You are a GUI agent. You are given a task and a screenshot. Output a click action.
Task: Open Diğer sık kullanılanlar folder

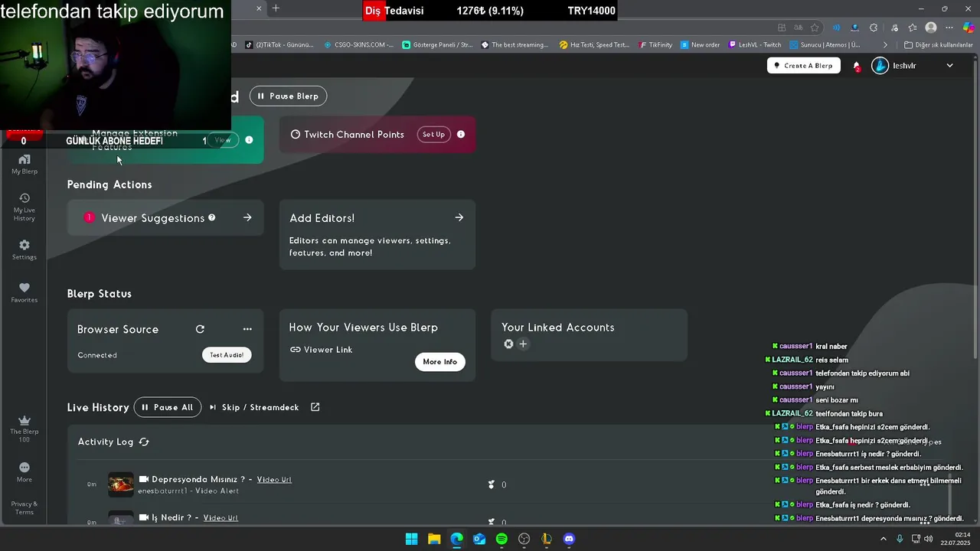coord(938,45)
